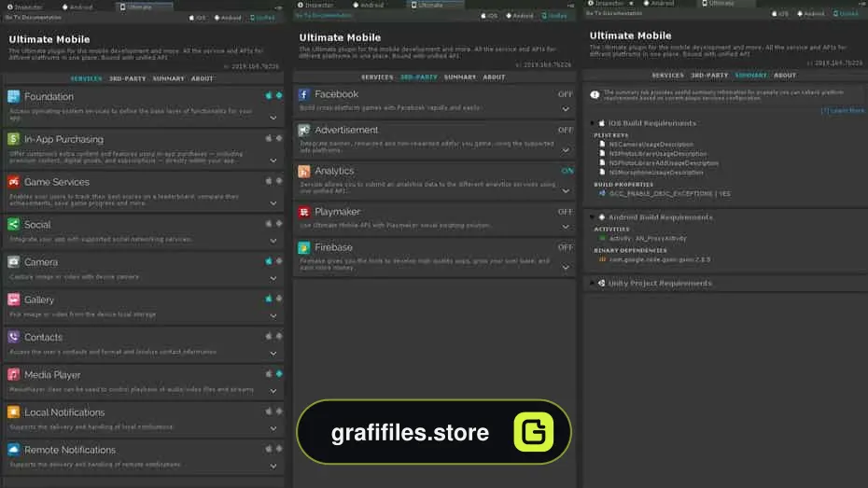Click the Facebook logo icon
This screenshot has height=488, width=868.
(304, 94)
